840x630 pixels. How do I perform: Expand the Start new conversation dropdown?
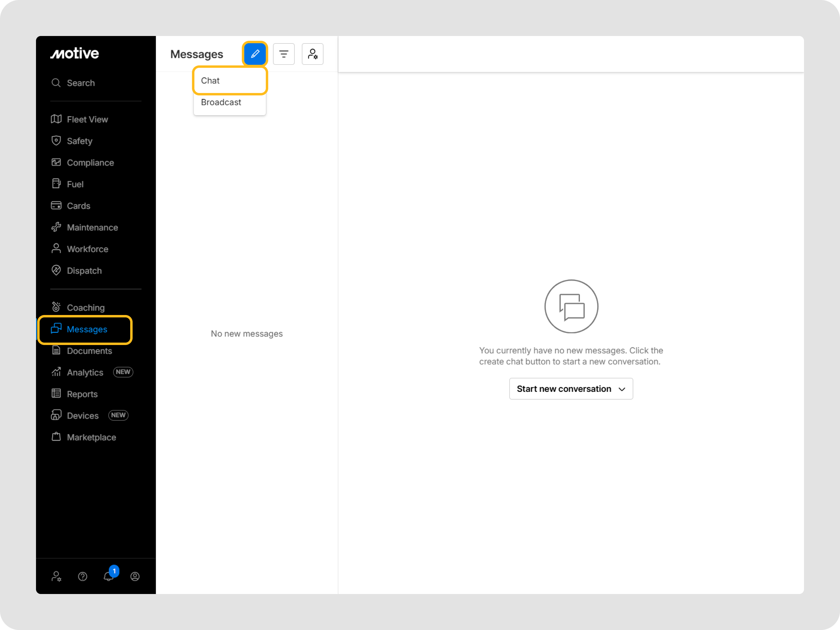pos(571,388)
